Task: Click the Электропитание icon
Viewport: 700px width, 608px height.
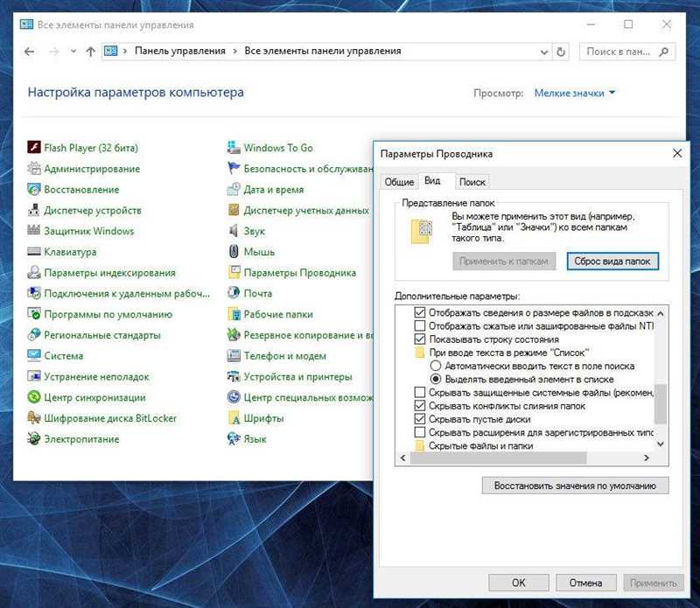Action: [x=34, y=439]
